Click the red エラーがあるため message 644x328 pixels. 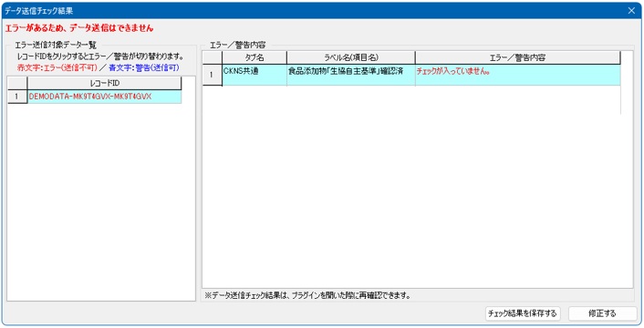[78, 28]
